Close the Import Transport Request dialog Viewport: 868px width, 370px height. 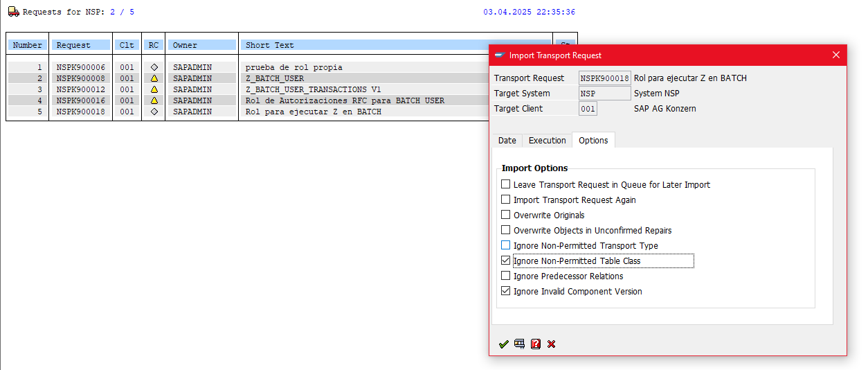point(836,55)
